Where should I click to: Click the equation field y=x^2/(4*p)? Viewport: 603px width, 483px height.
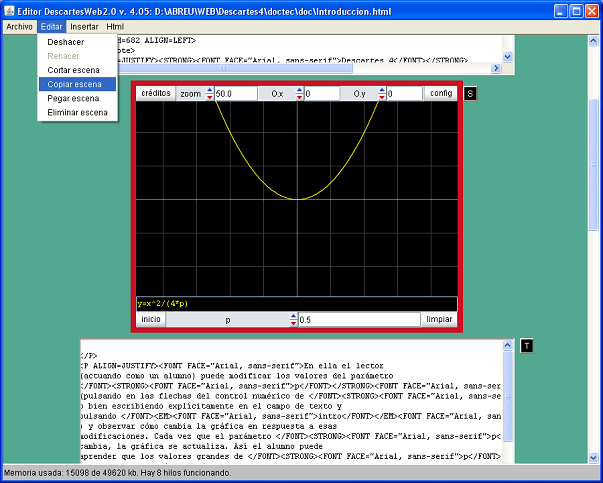click(297, 304)
